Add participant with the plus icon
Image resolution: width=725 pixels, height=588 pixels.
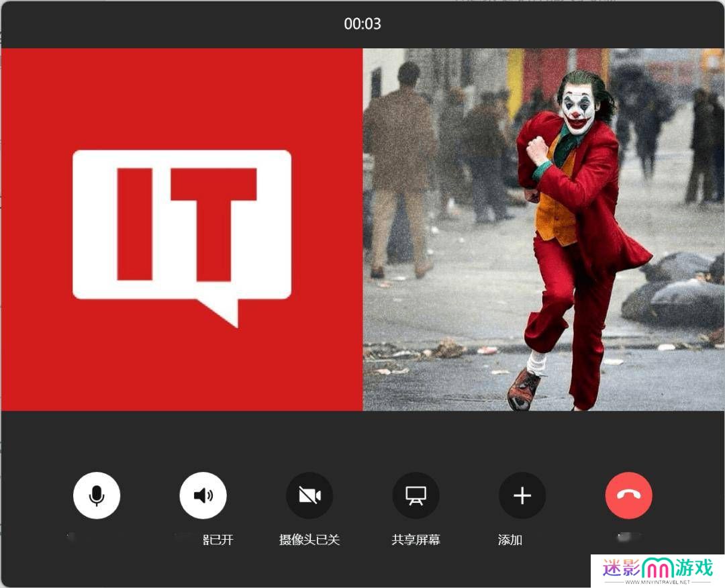point(522,495)
